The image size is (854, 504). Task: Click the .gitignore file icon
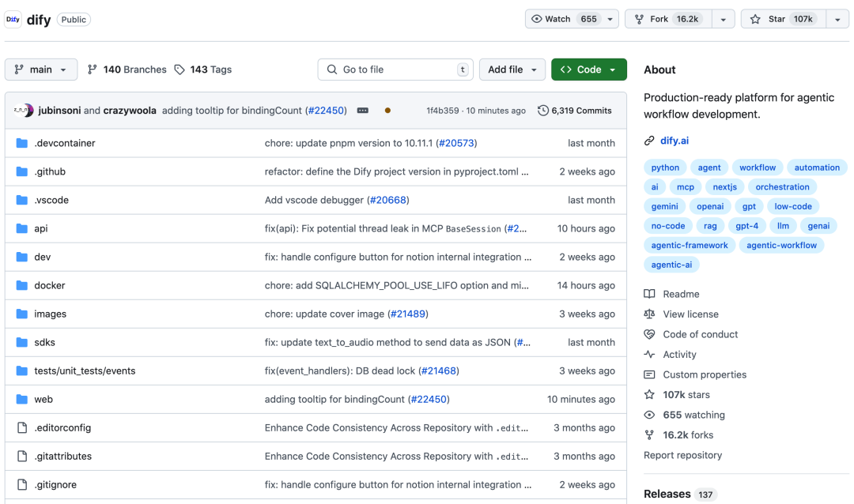tap(22, 484)
